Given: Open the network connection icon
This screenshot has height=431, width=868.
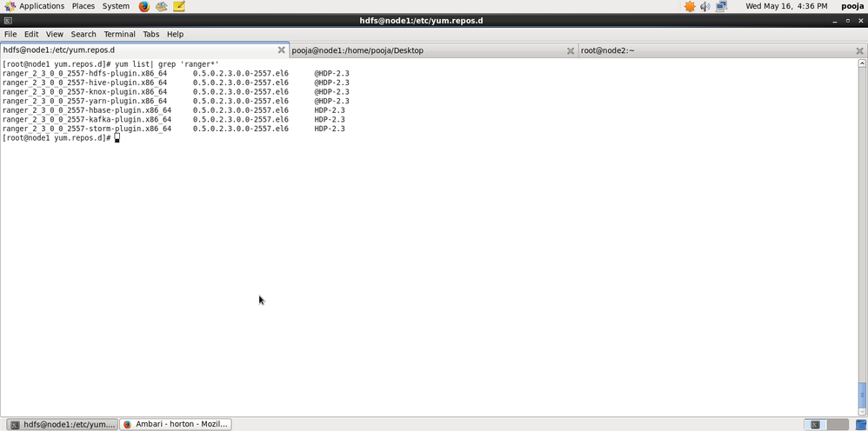Looking at the screenshot, I should (721, 7).
